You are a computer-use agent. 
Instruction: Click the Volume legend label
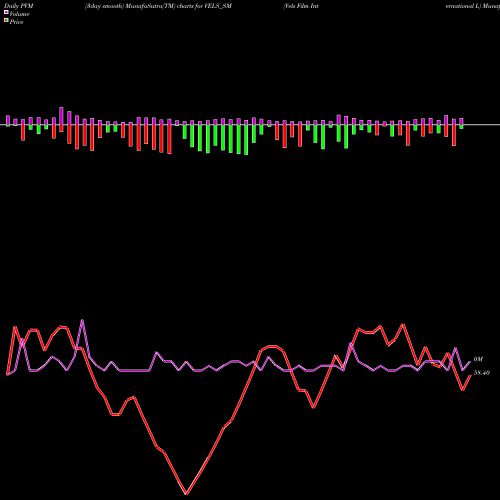click(19, 14)
